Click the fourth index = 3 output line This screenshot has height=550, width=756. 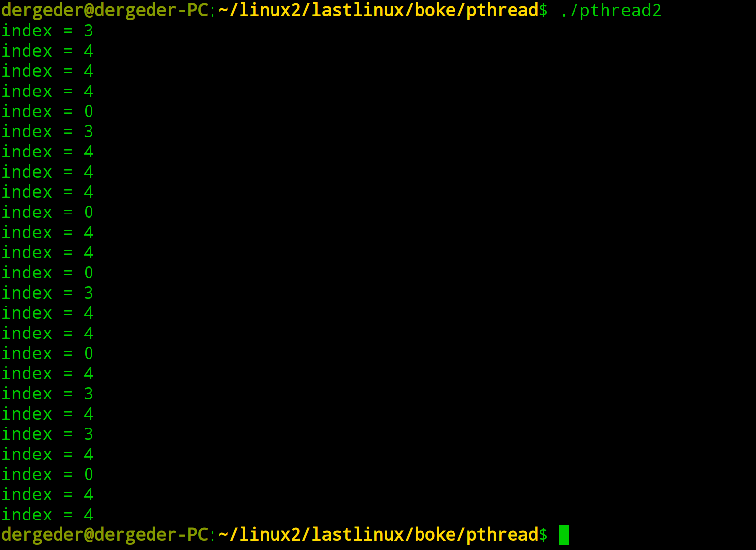click(47, 394)
